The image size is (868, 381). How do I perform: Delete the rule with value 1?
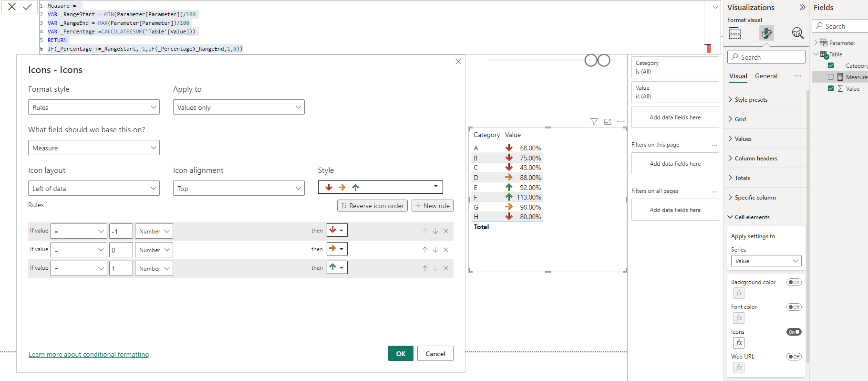coord(446,268)
